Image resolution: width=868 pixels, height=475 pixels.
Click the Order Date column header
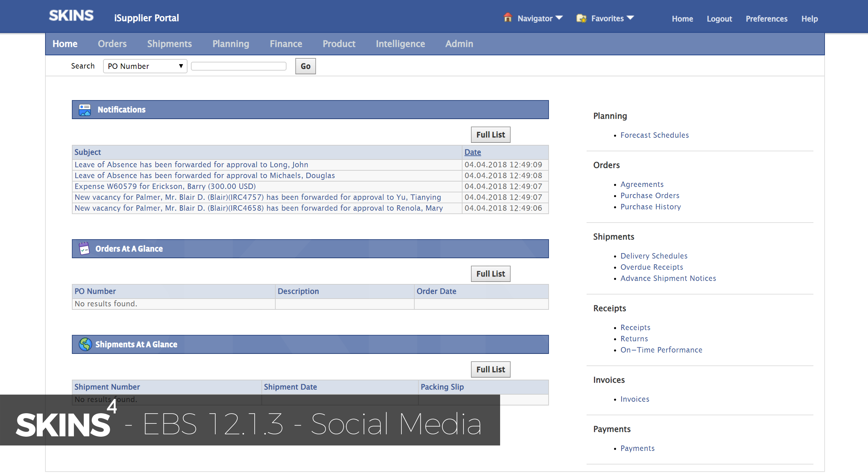436,291
